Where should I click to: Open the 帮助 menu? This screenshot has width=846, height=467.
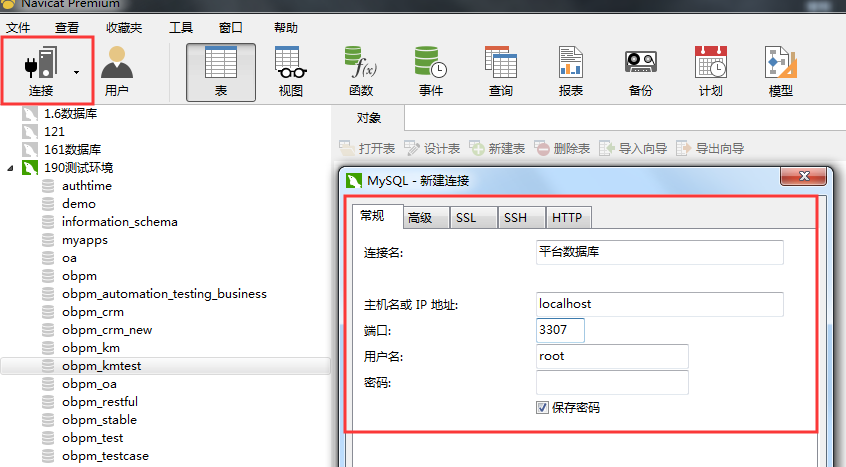coord(285,28)
